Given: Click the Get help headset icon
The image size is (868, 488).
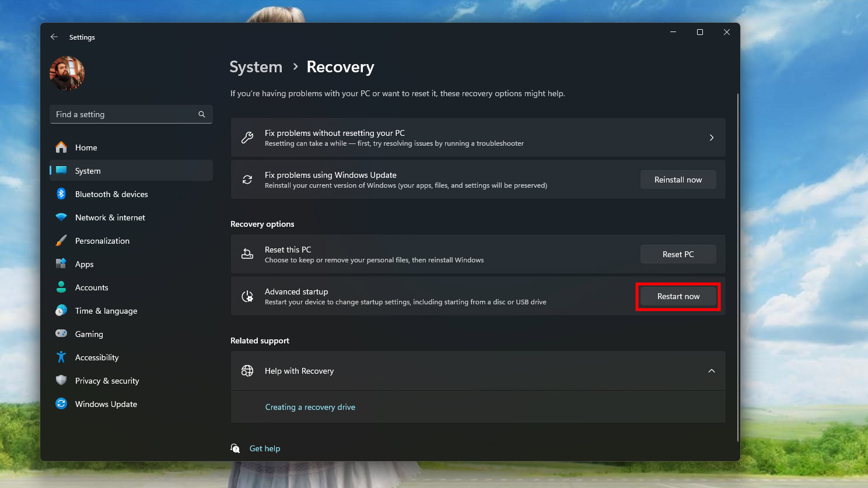Looking at the screenshot, I should pos(235,448).
